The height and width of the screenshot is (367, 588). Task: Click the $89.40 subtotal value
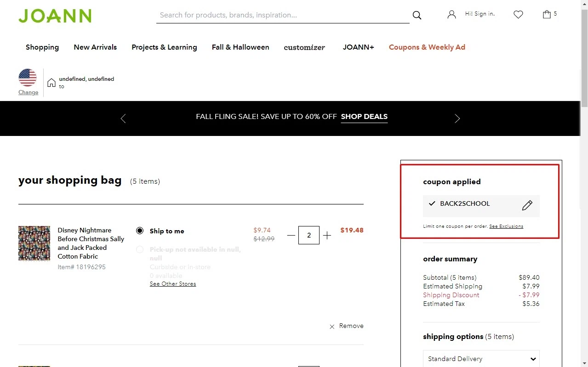(529, 277)
